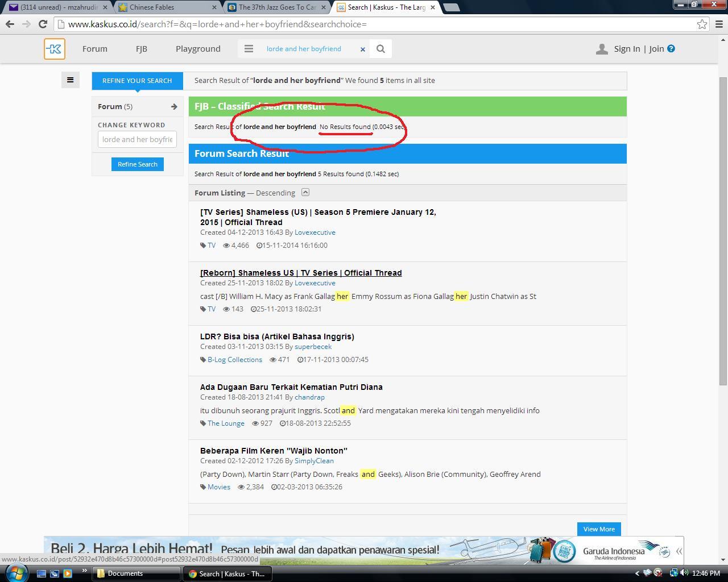Open Documents in the taskbar
The height and width of the screenshot is (582, 728).
[x=136, y=573]
